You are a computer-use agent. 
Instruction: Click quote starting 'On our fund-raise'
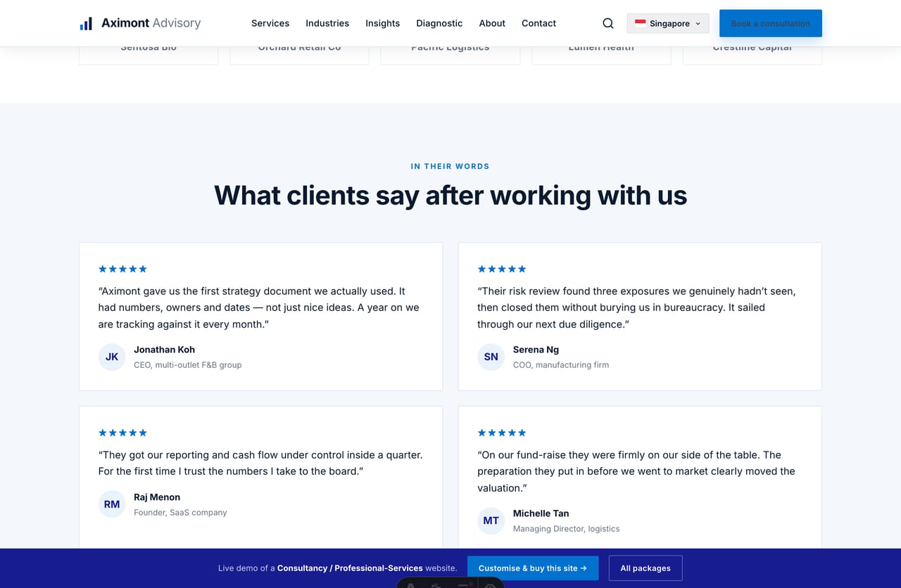point(636,471)
